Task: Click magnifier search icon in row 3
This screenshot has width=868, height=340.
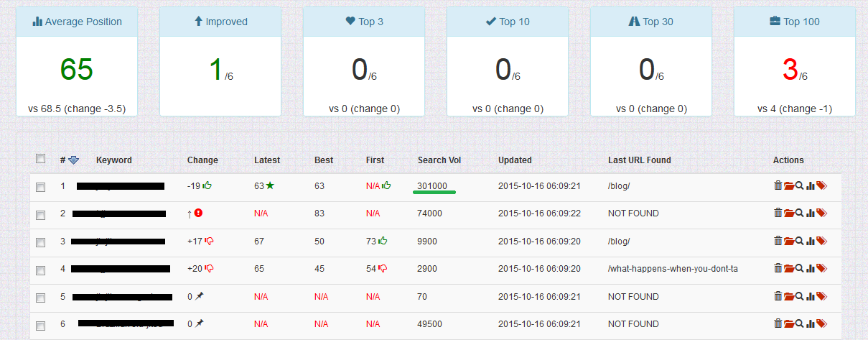Action: (799, 241)
